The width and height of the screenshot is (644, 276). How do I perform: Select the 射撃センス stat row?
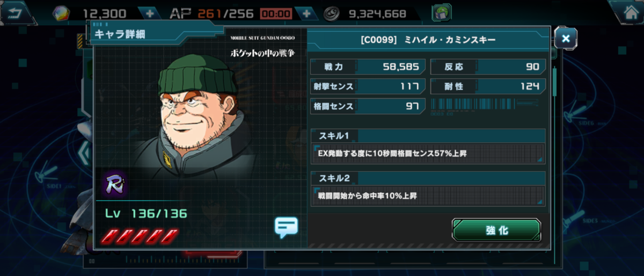(x=368, y=86)
